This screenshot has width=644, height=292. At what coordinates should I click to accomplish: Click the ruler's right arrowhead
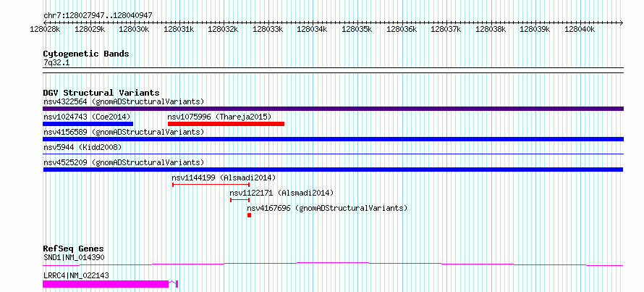coord(622,22)
